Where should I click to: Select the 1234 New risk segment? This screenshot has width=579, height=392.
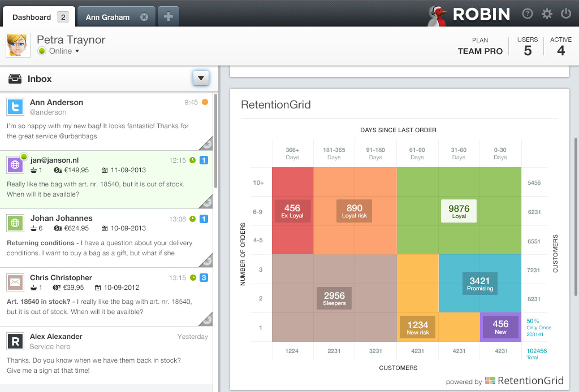[x=418, y=327]
